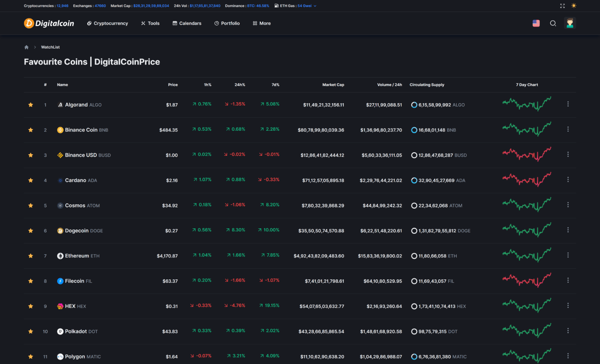
Task: Open the Polkadot coin link
Action: tap(82, 331)
